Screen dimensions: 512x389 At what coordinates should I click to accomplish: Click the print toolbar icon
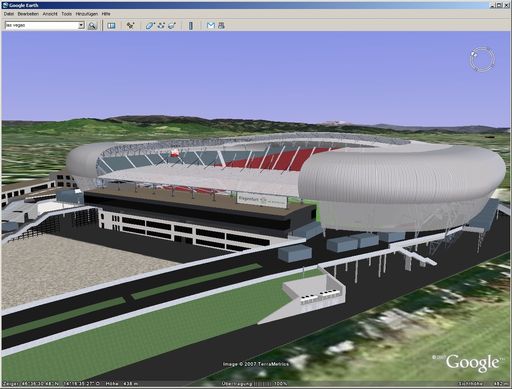pos(221,25)
